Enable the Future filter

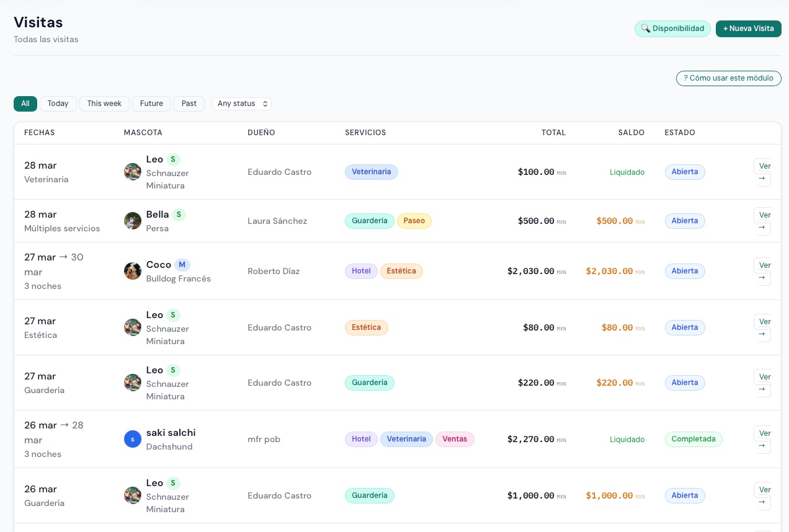click(x=151, y=104)
